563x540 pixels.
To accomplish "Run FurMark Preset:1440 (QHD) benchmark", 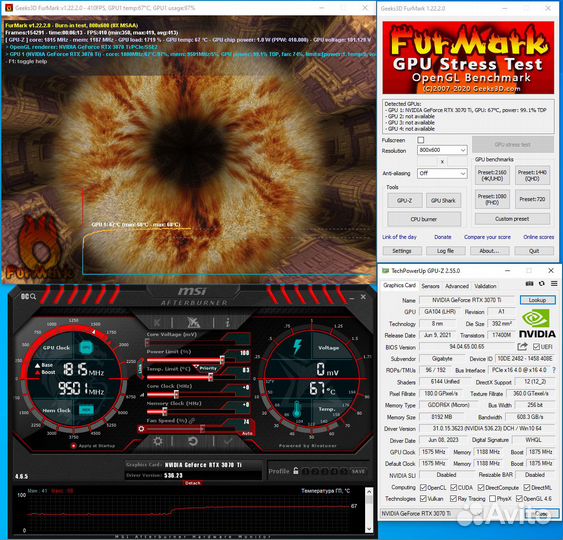I will point(532,175).
